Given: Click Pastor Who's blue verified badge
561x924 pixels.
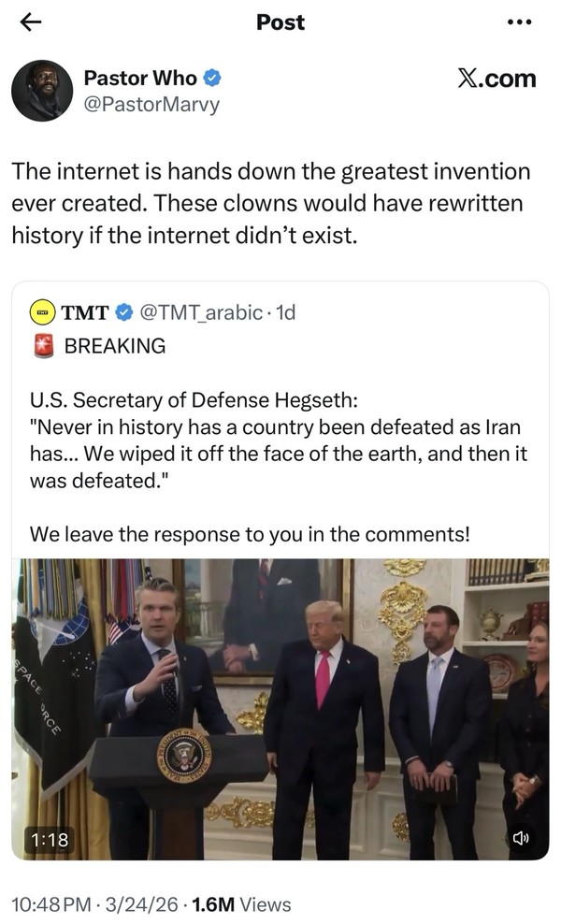Looking at the screenshot, I should [x=213, y=79].
